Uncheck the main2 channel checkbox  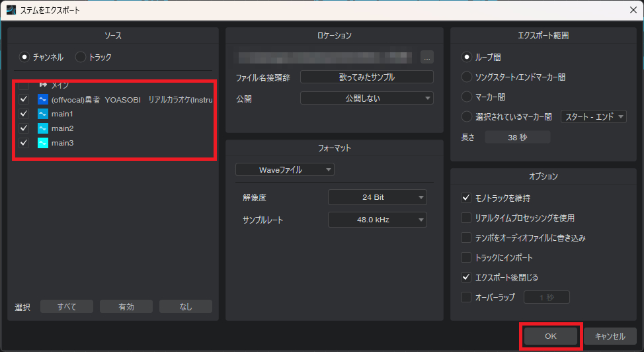pos(24,128)
